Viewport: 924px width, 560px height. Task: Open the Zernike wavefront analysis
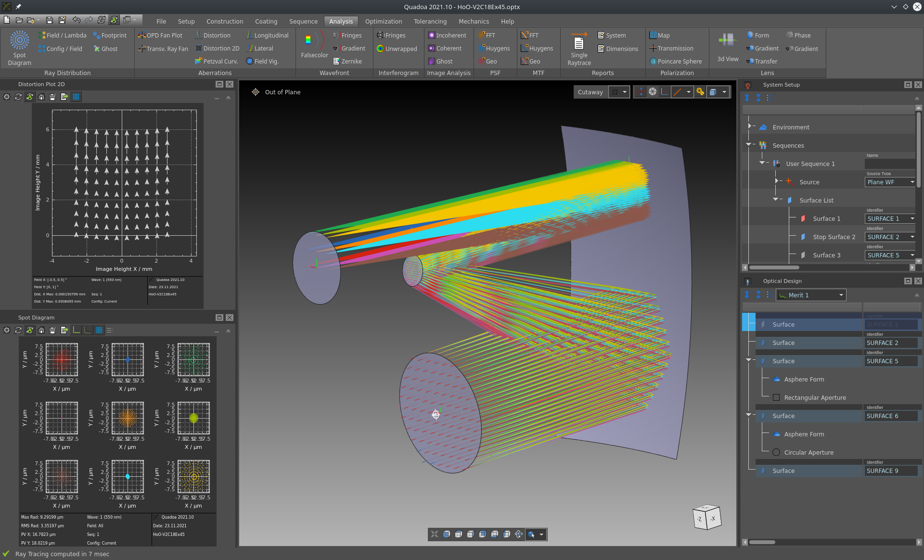click(x=347, y=61)
